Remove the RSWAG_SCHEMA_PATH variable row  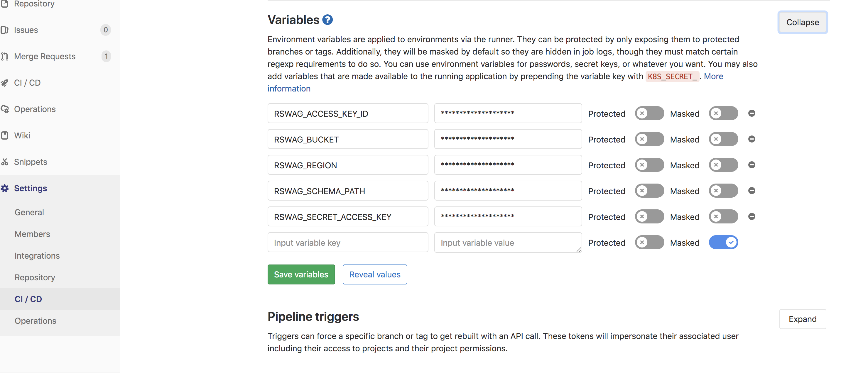[752, 191]
